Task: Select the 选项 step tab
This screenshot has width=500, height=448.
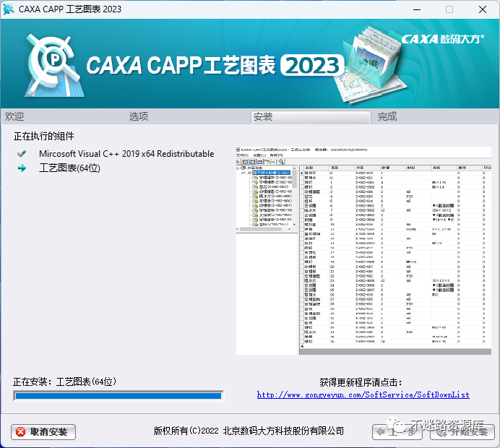Action: 139,116
